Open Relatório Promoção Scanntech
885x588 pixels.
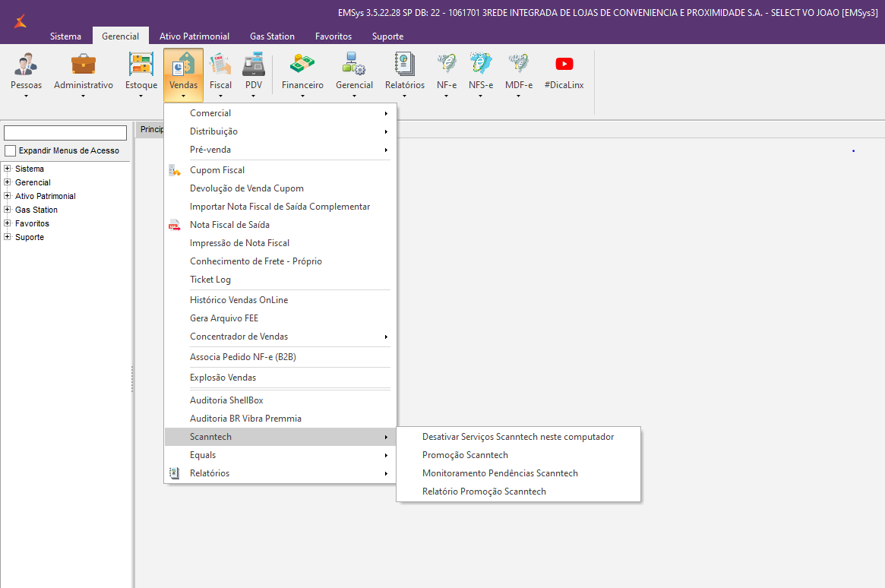(x=518, y=492)
